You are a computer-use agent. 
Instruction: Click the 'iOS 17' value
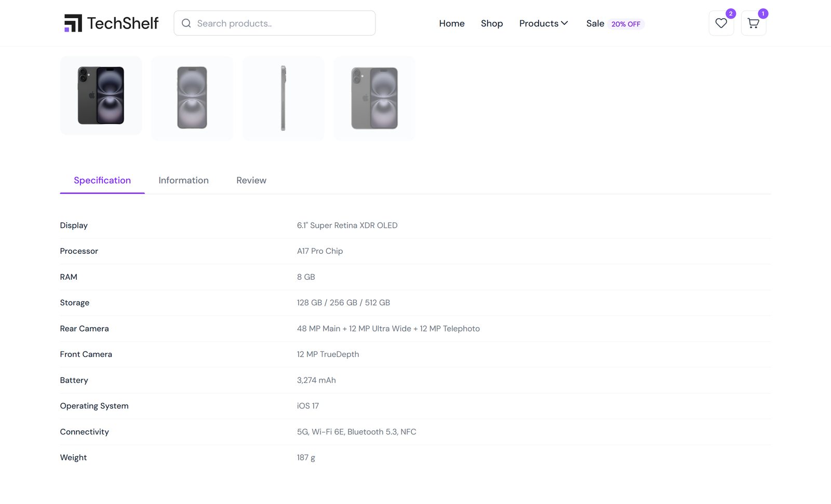tap(308, 406)
